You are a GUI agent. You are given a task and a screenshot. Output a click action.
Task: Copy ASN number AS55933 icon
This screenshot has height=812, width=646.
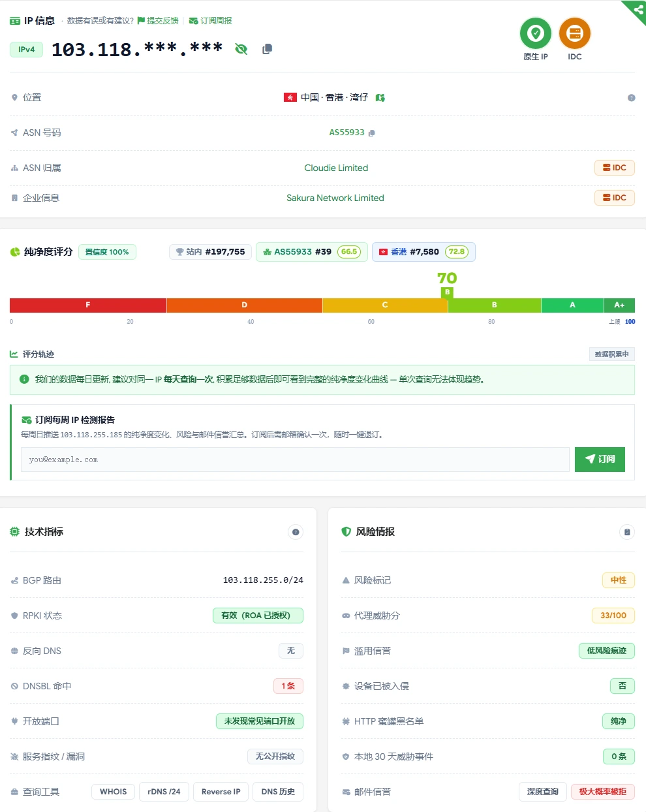372,133
